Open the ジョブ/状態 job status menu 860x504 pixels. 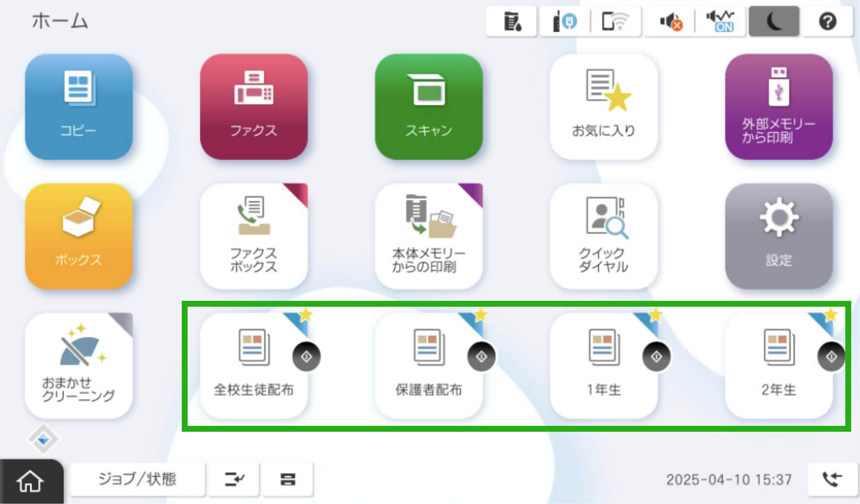coord(138,479)
